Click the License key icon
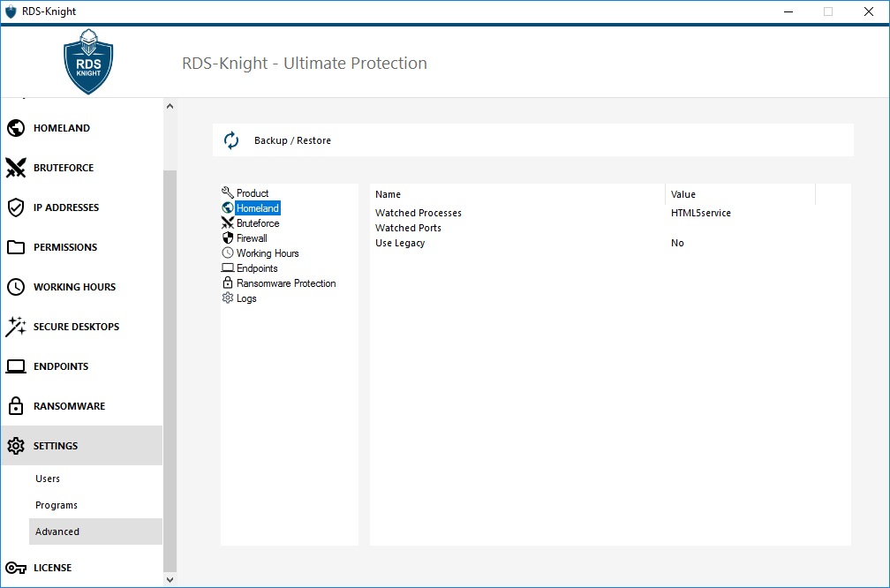Viewport: 890px width, 588px height. click(16, 568)
